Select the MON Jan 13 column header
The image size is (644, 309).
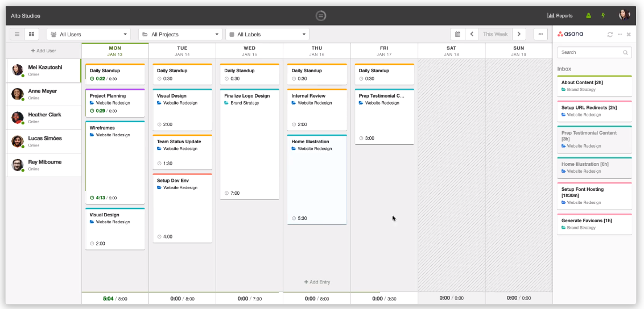tap(115, 51)
